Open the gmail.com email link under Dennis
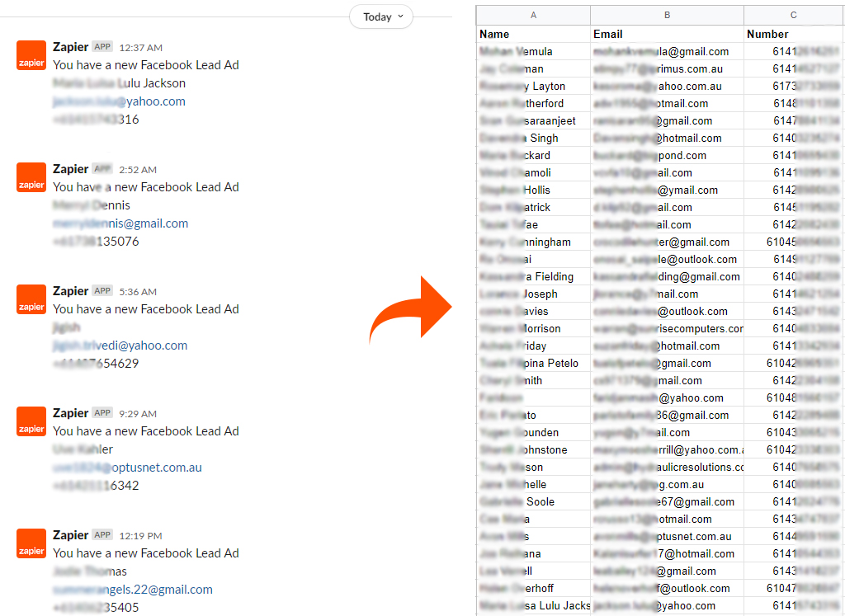Image resolution: width=845 pixels, height=616 pixels. coord(120,223)
